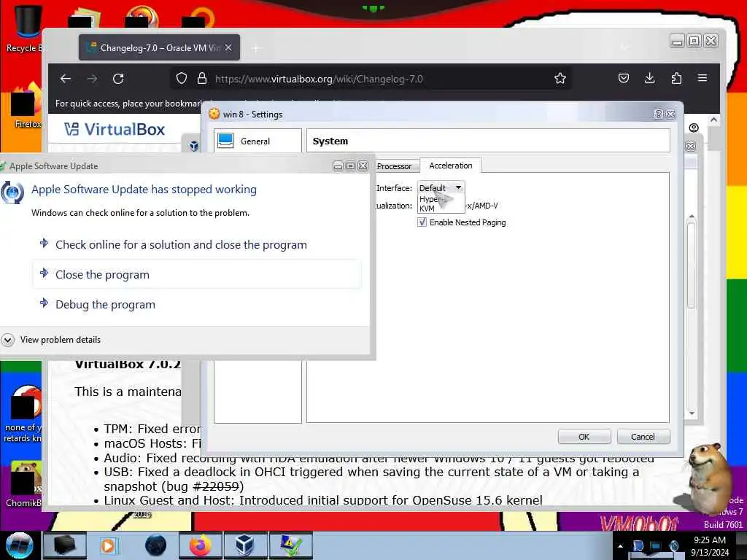Click the site padlock icon
This screenshot has height=560, width=747.
tap(202, 79)
